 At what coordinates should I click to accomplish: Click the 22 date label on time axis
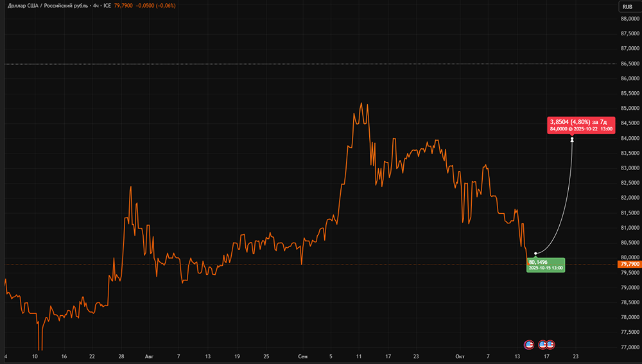point(92,357)
